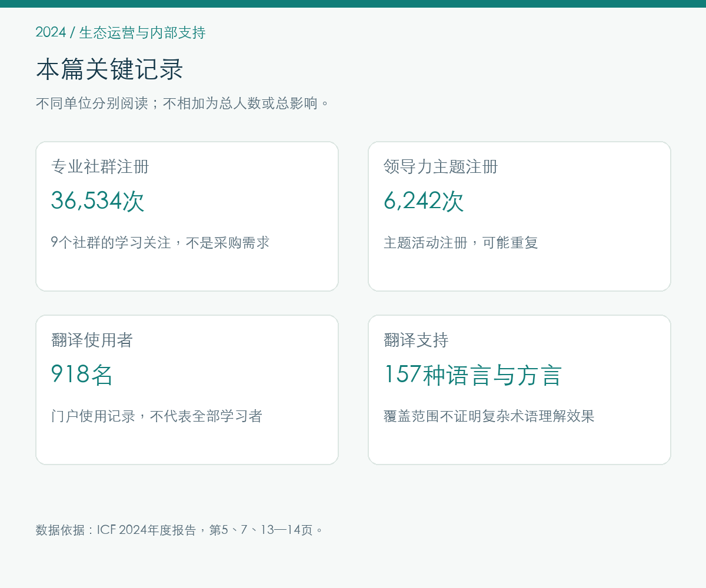Click the card title '翻译使用者'
This screenshot has width=706, height=588.
[x=92, y=340]
